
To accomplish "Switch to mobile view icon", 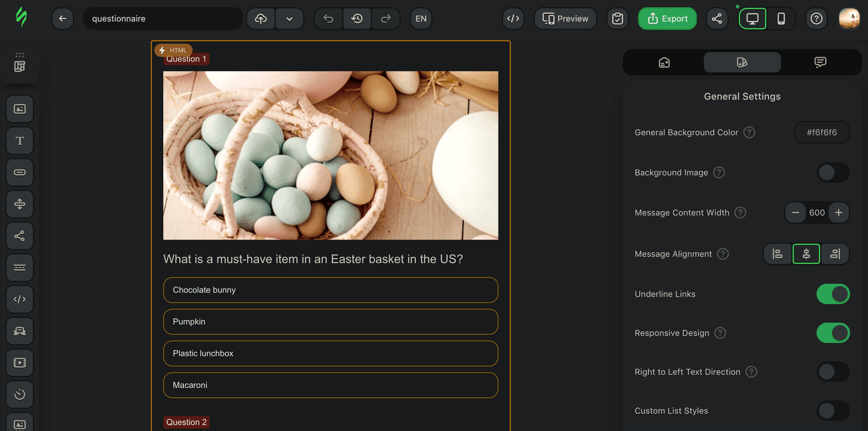I will coord(781,19).
